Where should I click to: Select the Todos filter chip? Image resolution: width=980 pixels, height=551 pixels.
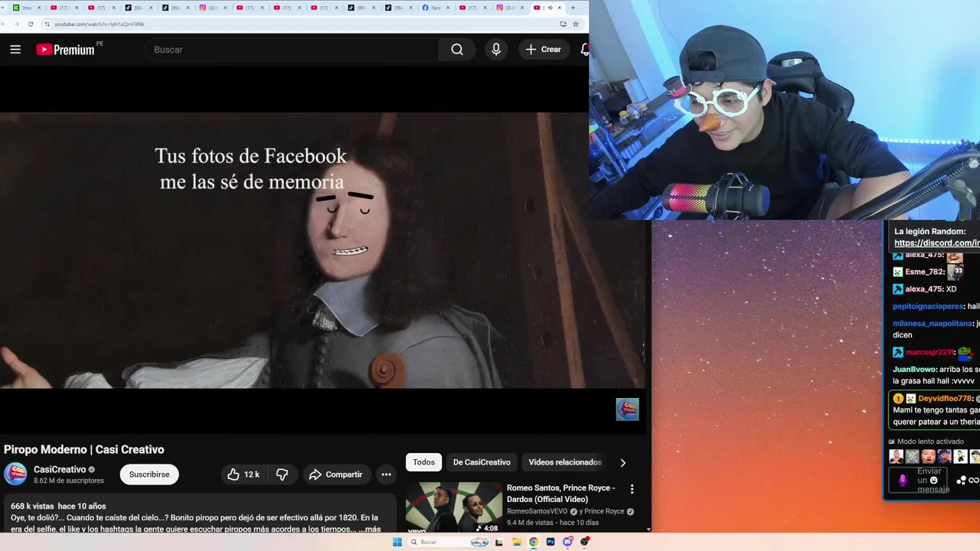point(423,462)
